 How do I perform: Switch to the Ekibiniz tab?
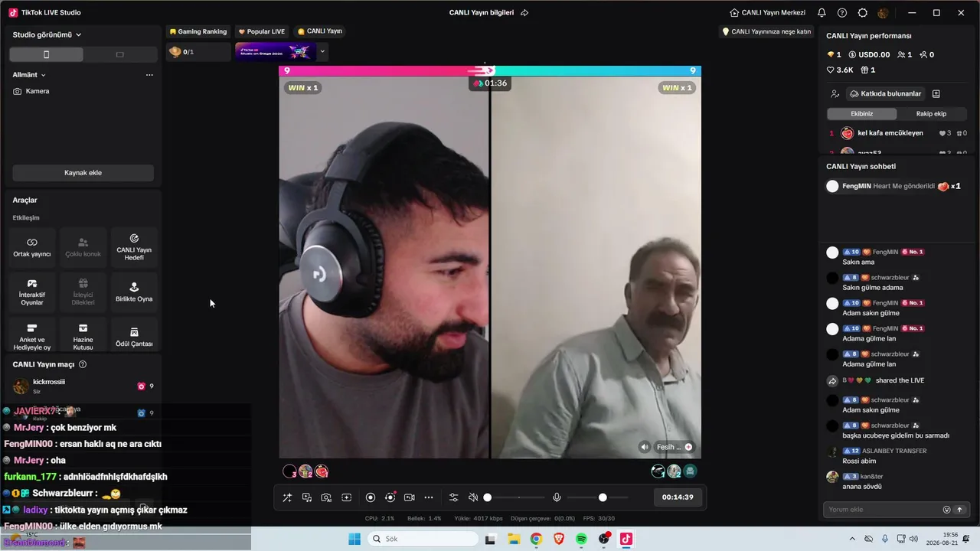(x=862, y=114)
